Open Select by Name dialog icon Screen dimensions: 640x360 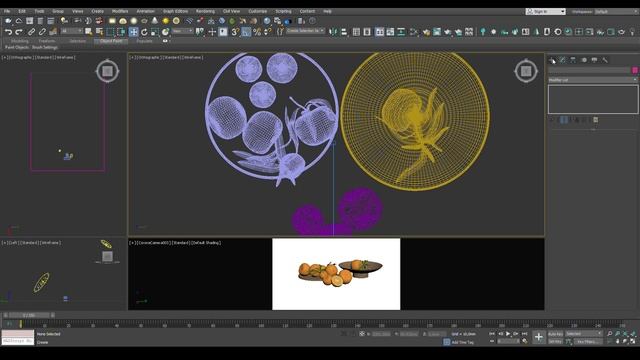tap(99, 32)
